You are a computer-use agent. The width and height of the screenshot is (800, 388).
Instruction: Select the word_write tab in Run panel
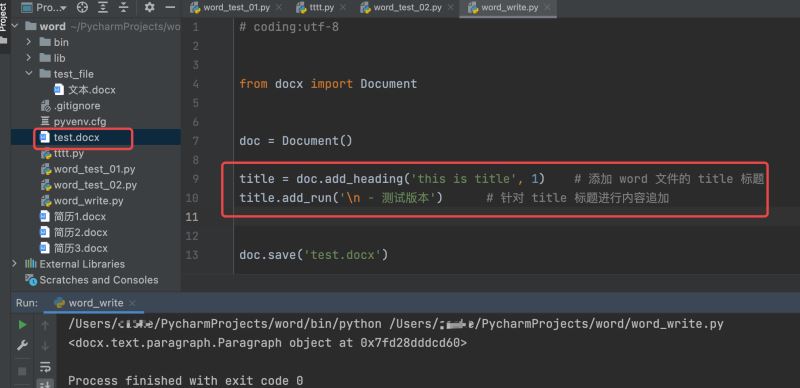point(95,303)
